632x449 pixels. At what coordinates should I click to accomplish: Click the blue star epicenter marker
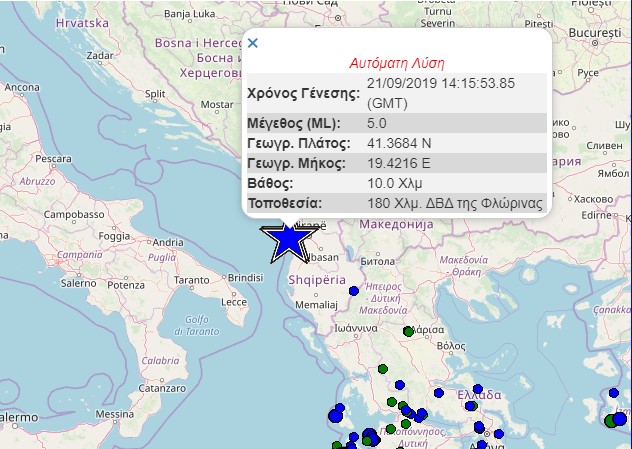tap(289, 241)
